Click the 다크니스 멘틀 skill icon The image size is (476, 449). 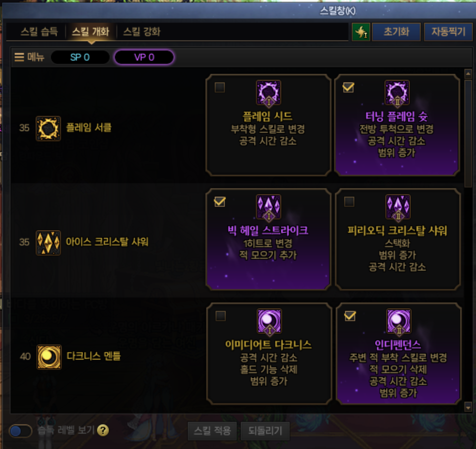coord(49,356)
